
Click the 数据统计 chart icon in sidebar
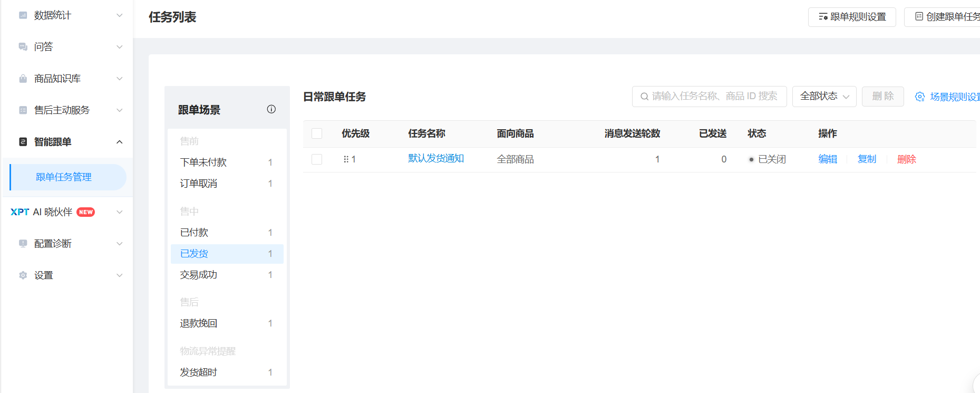point(23,15)
